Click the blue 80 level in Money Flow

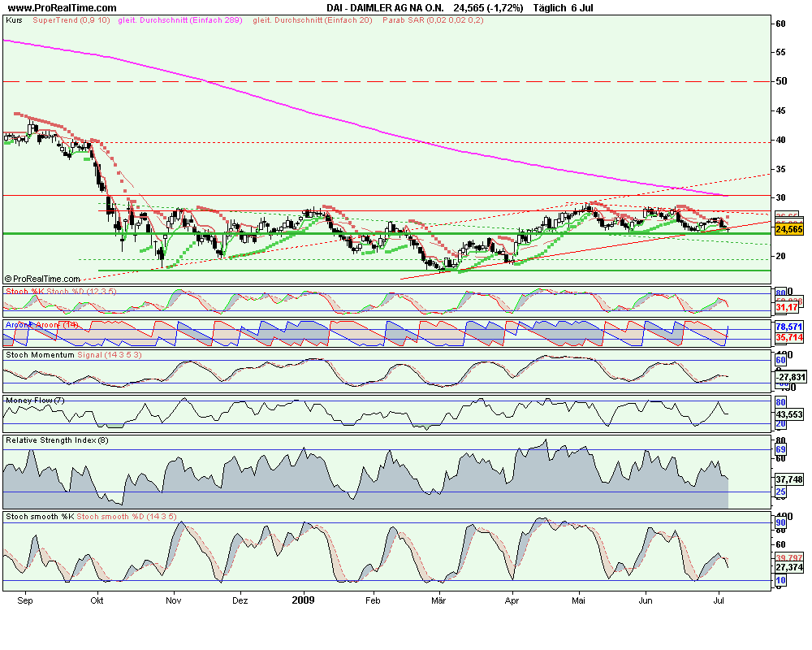[780, 402]
